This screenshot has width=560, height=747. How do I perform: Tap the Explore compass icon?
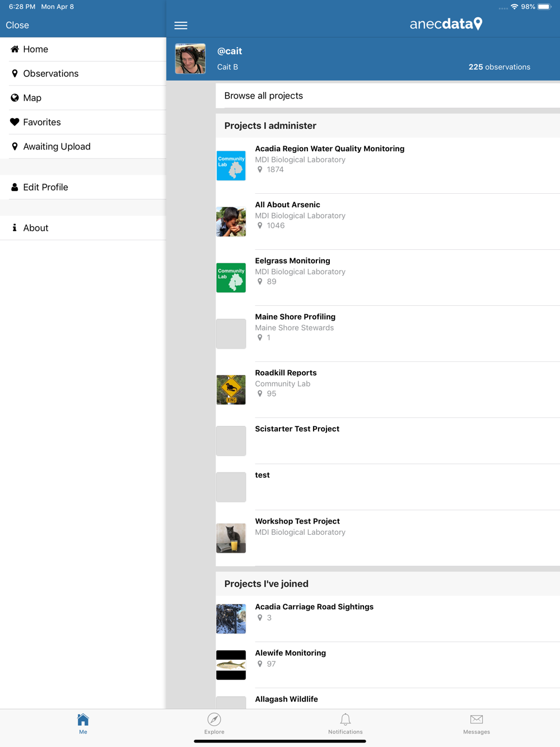pos(214,719)
